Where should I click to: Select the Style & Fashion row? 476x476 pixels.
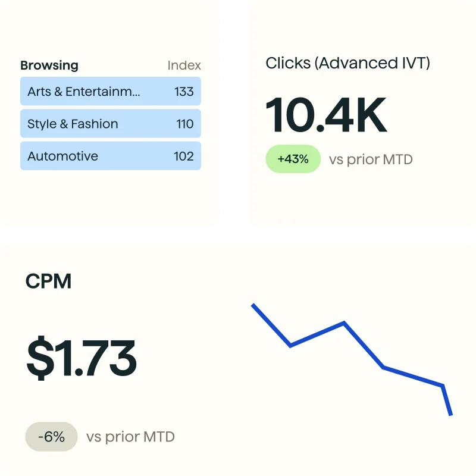(73, 124)
